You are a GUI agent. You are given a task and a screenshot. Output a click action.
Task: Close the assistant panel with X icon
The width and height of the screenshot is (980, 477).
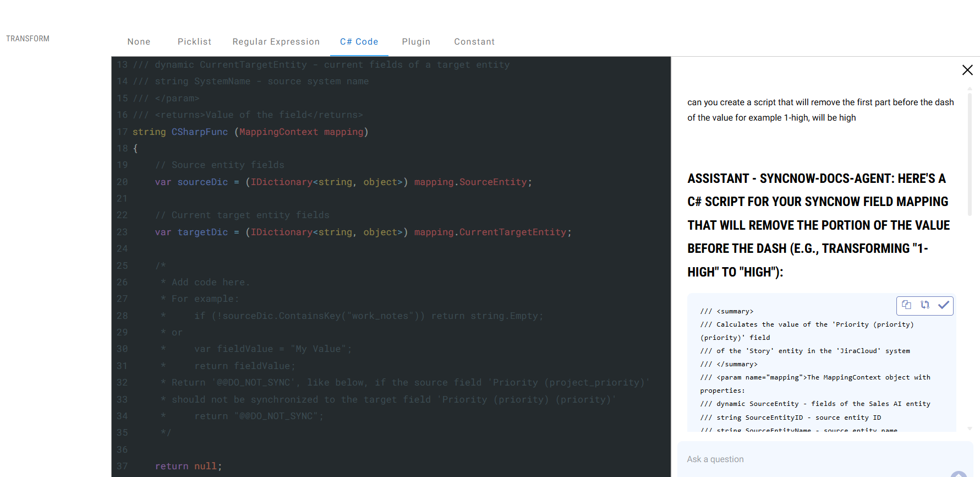pyautogui.click(x=967, y=70)
